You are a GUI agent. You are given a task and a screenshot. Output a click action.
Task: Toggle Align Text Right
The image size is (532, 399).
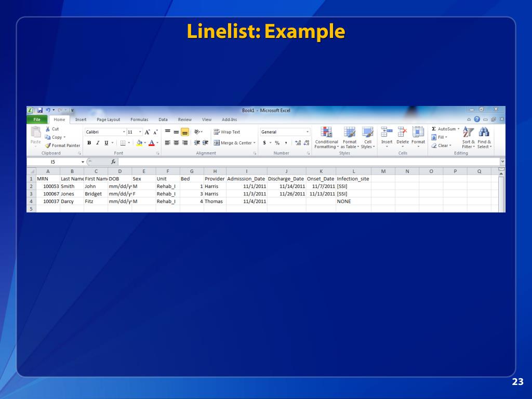[x=185, y=143]
